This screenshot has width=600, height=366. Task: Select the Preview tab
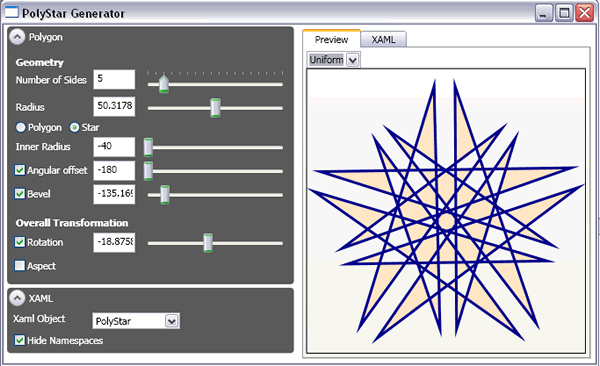click(331, 39)
